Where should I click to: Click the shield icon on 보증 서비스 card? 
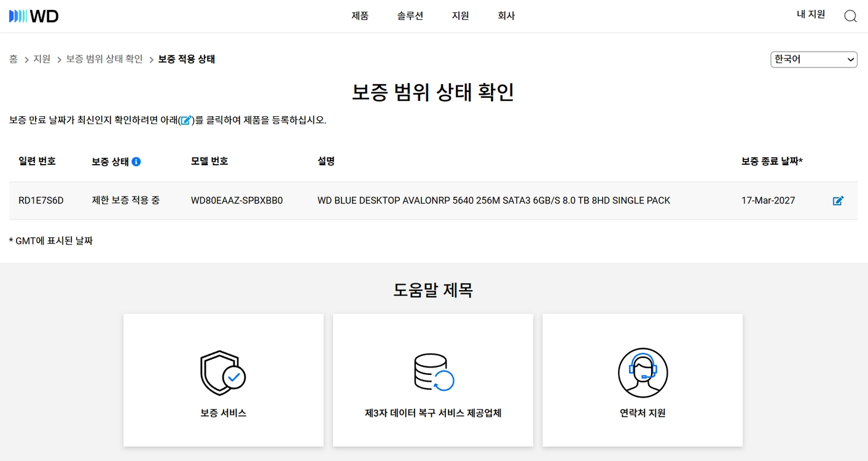pos(223,373)
